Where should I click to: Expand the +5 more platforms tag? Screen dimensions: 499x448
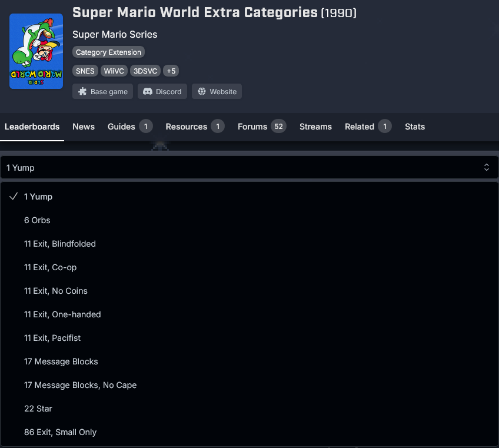click(171, 71)
